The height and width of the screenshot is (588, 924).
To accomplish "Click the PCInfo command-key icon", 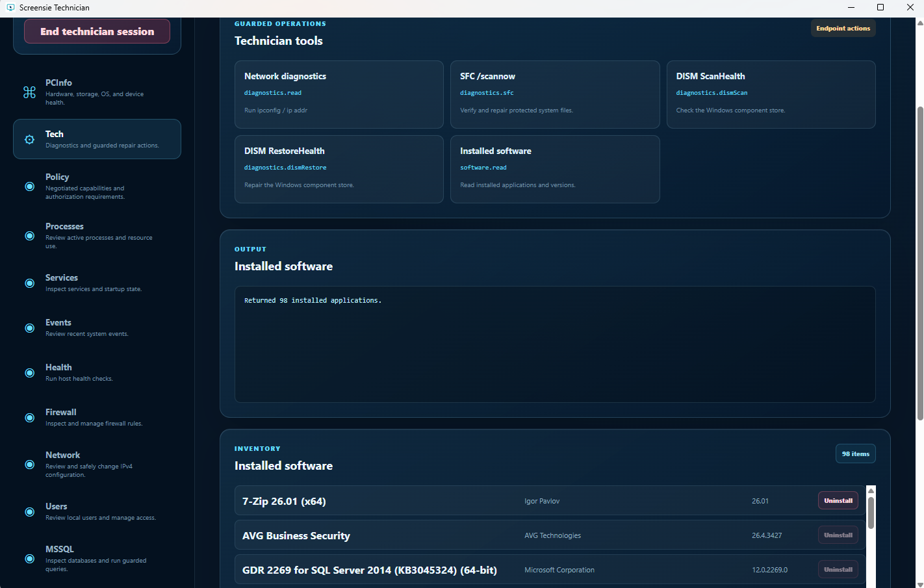I will click(29, 92).
